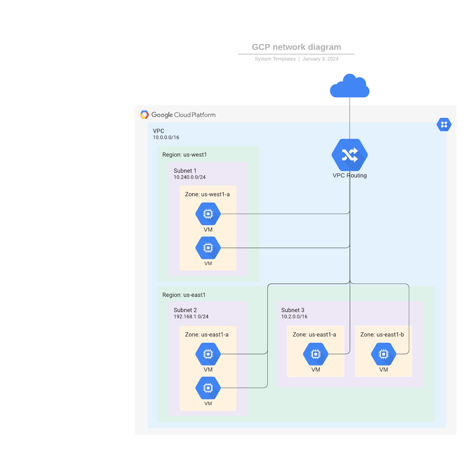Screen dimensions: 476x476
Task: Select the "Region: us-east1" label
Action: pos(184,295)
